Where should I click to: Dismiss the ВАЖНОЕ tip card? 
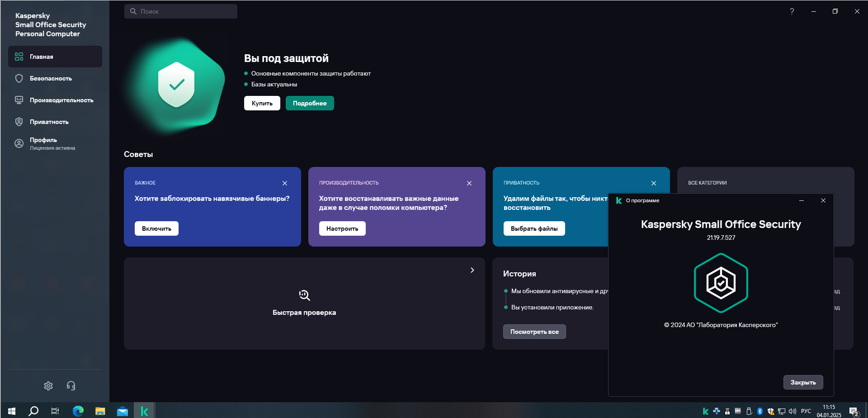[285, 183]
